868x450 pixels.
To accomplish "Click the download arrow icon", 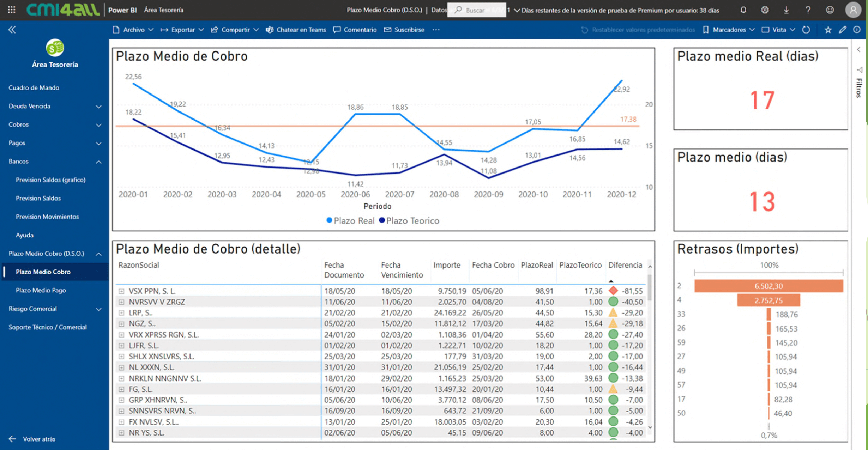I will 786,10.
